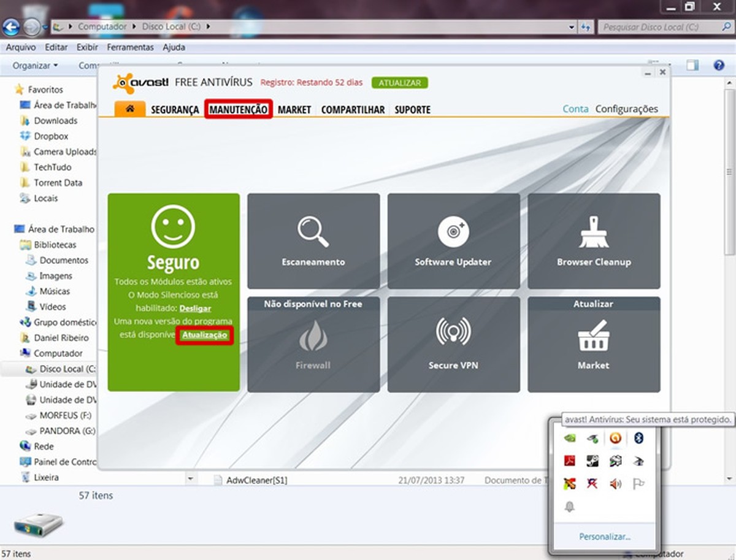The height and width of the screenshot is (560, 736).
Task: Open the Ferramentas menu
Action: coord(130,47)
